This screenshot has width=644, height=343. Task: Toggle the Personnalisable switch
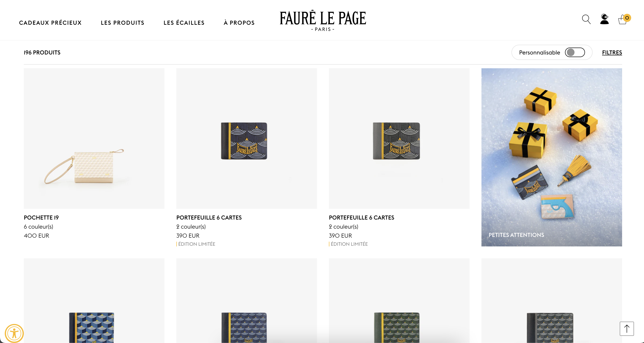click(x=575, y=53)
